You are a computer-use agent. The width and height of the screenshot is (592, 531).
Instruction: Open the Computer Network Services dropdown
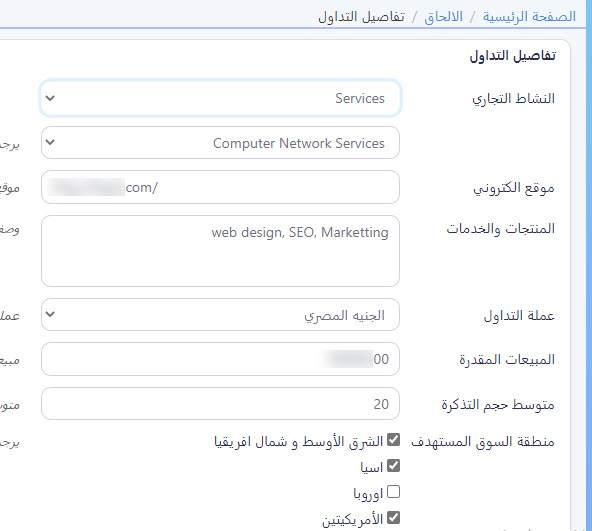[220, 143]
